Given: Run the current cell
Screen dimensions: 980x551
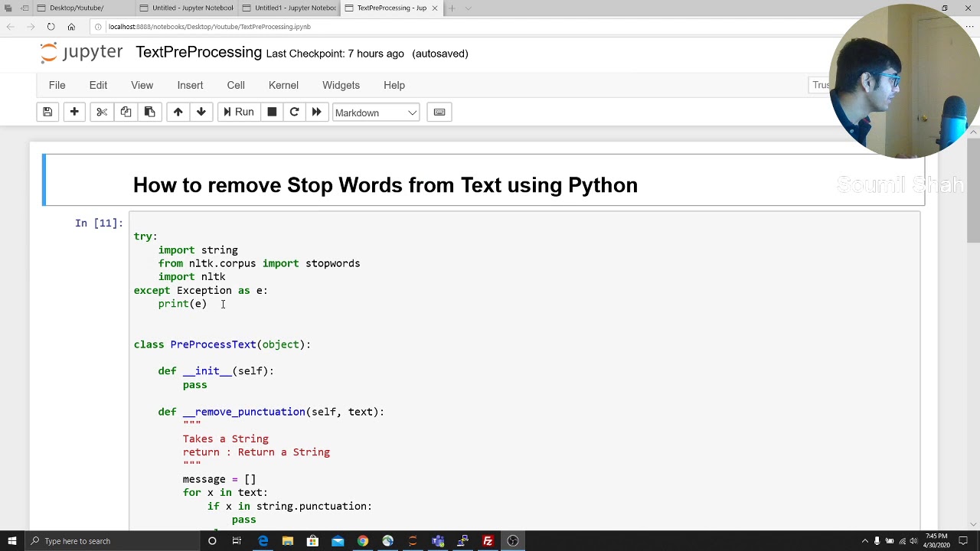Looking at the screenshot, I should point(238,112).
